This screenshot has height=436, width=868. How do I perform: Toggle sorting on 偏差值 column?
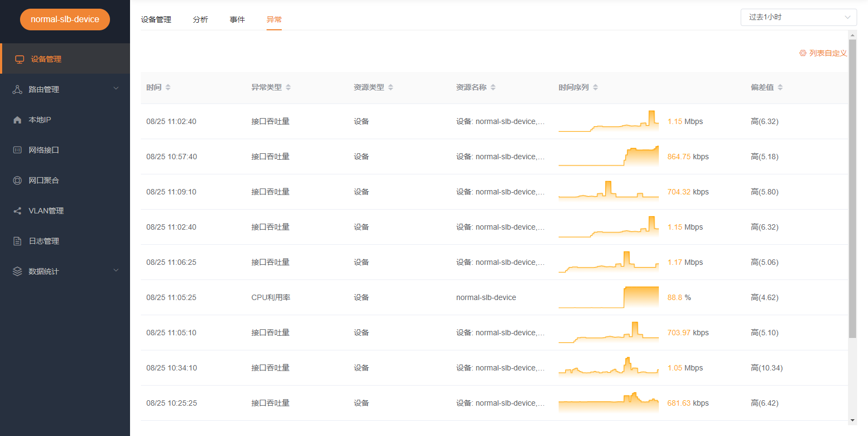780,87
